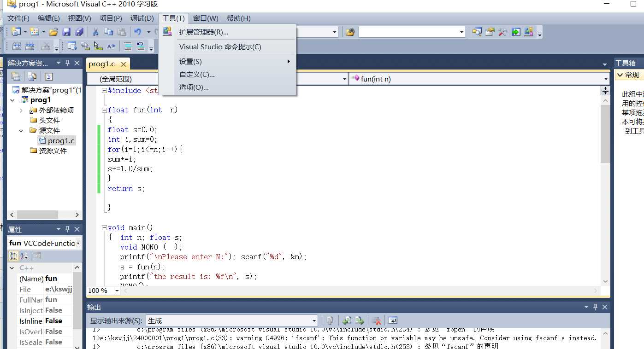Click the Property Pages icon

[x=37, y=256]
